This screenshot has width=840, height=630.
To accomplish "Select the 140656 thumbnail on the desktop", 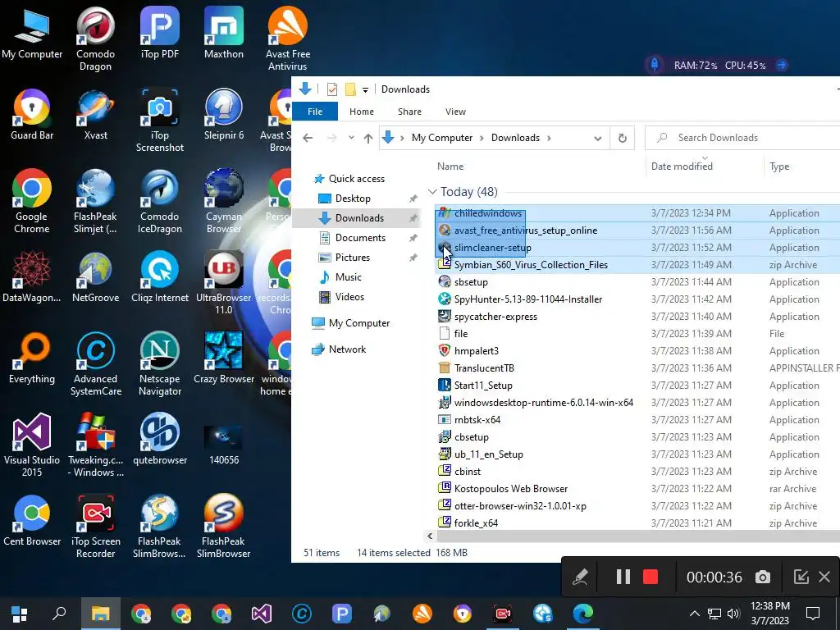I will pyautogui.click(x=223, y=445).
